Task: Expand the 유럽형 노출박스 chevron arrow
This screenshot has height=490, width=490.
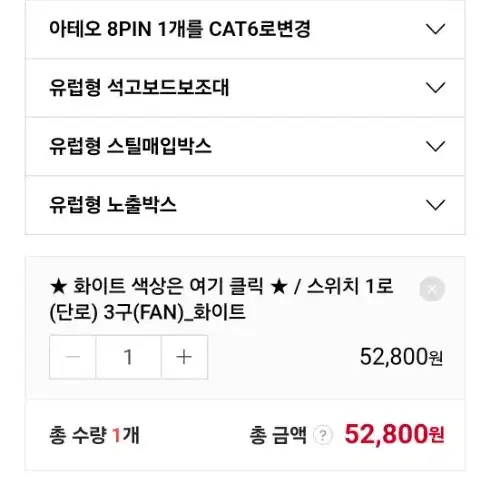Action: click(435, 205)
